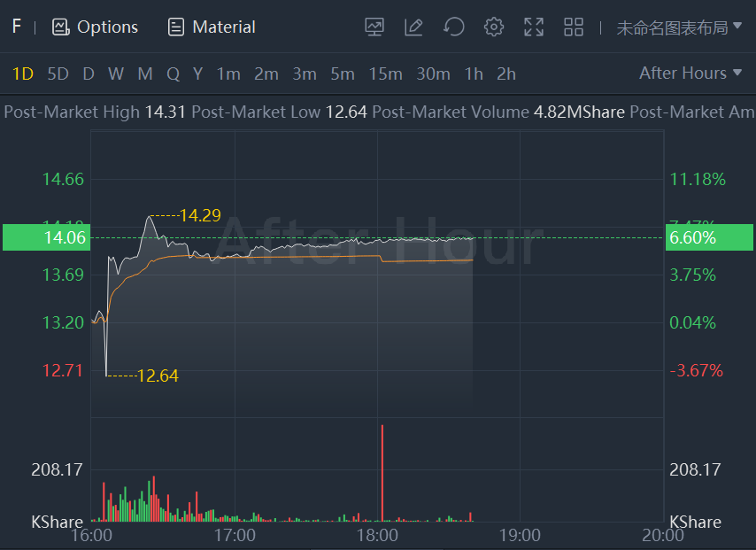Click the Material document icon
756x550 pixels.
coord(176,27)
